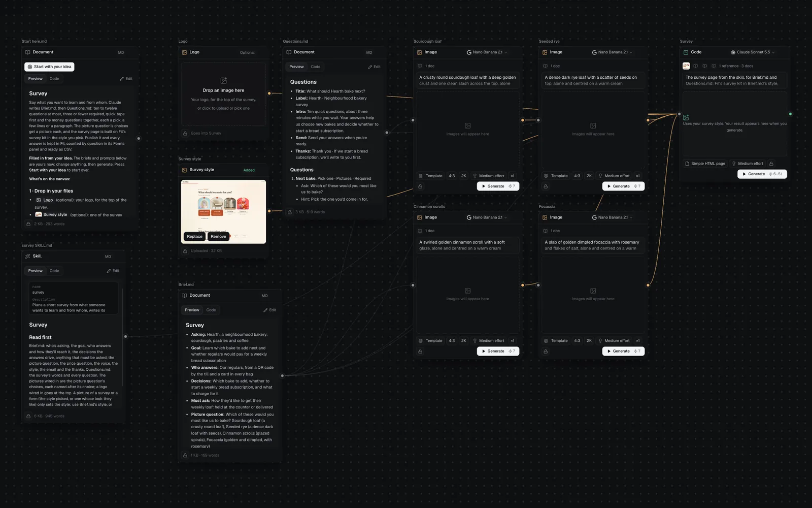Viewport: 812px width, 508px height.
Task: Click the lock icon under Start here.md document
Action: coord(28,224)
